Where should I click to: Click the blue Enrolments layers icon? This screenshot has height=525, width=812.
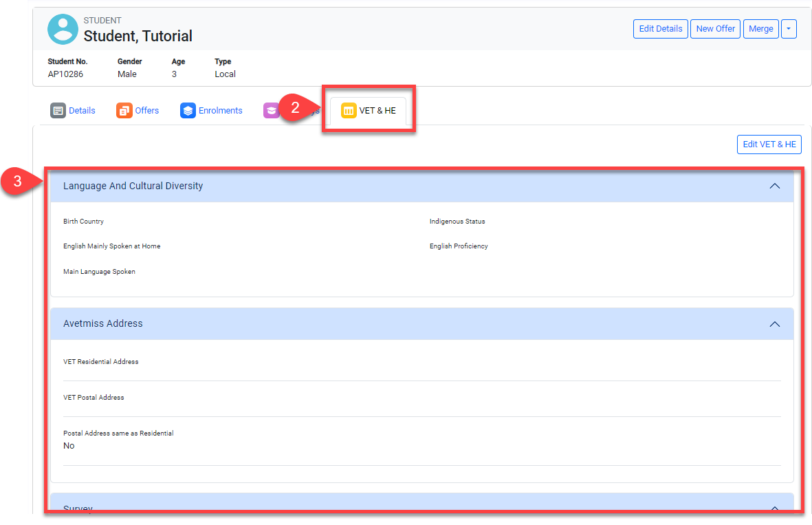click(x=188, y=111)
